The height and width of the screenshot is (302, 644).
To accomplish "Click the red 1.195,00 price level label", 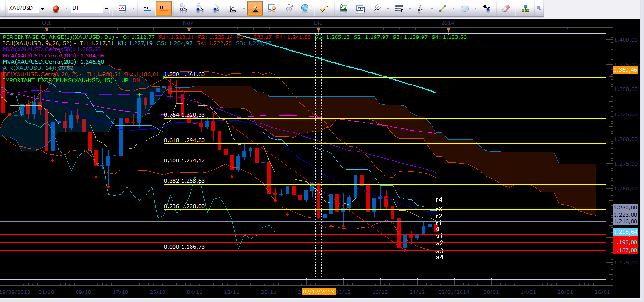I will [x=625, y=242].
